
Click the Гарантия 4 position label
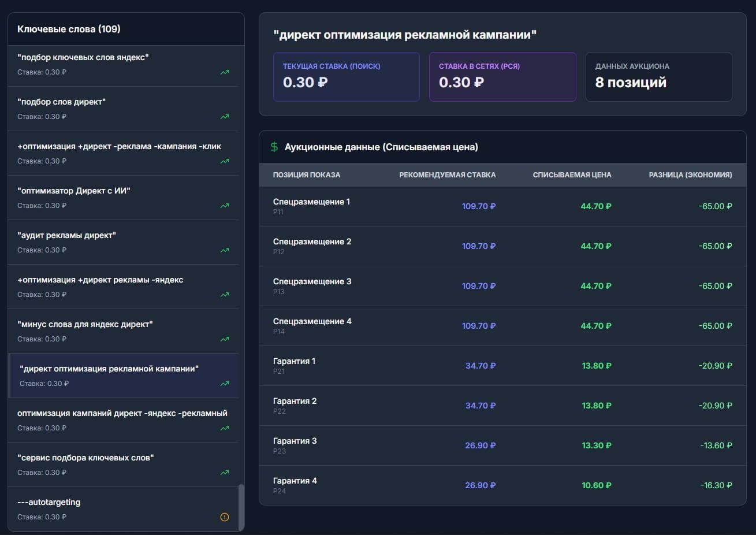pos(295,481)
